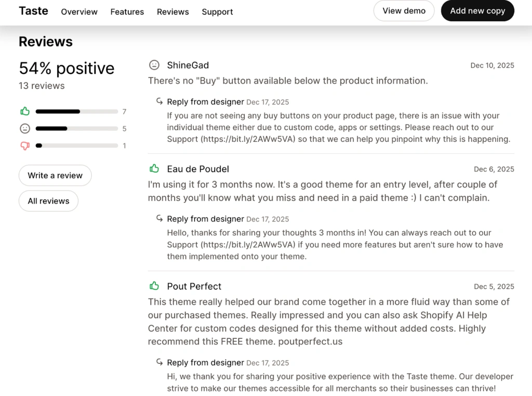
Task: Click reply arrow icon under Eau de Poudel review
Action: point(159,218)
